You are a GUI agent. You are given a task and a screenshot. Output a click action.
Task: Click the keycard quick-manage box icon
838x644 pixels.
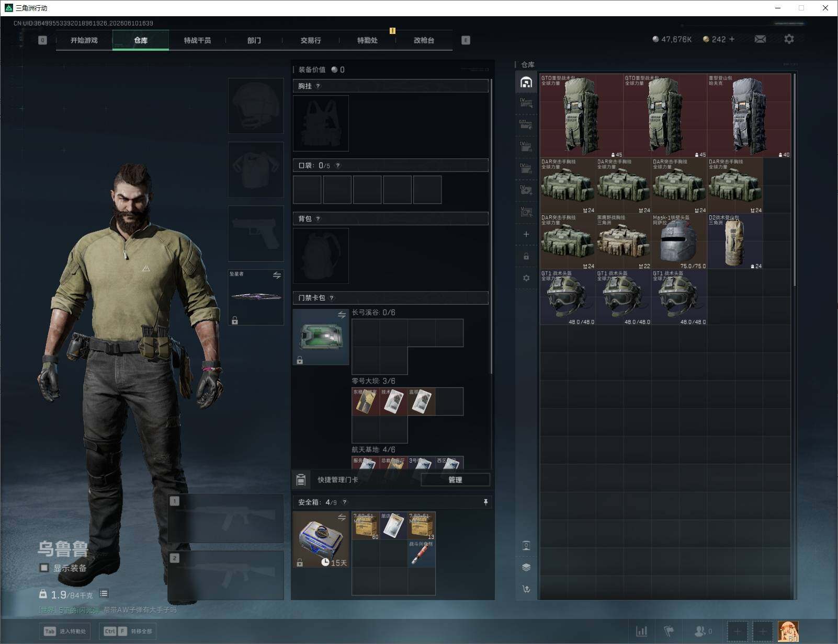pos(301,479)
